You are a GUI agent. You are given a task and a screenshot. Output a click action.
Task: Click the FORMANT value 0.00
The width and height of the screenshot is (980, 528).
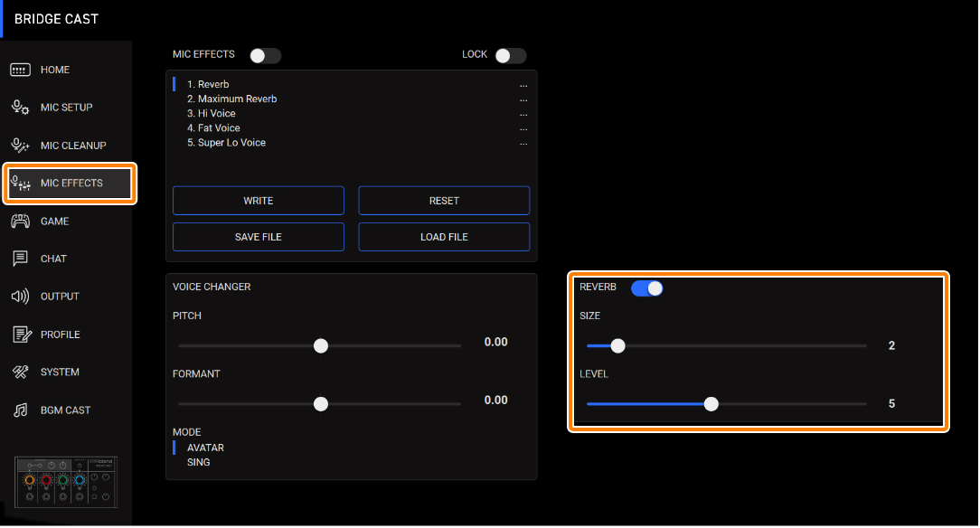coord(495,400)
